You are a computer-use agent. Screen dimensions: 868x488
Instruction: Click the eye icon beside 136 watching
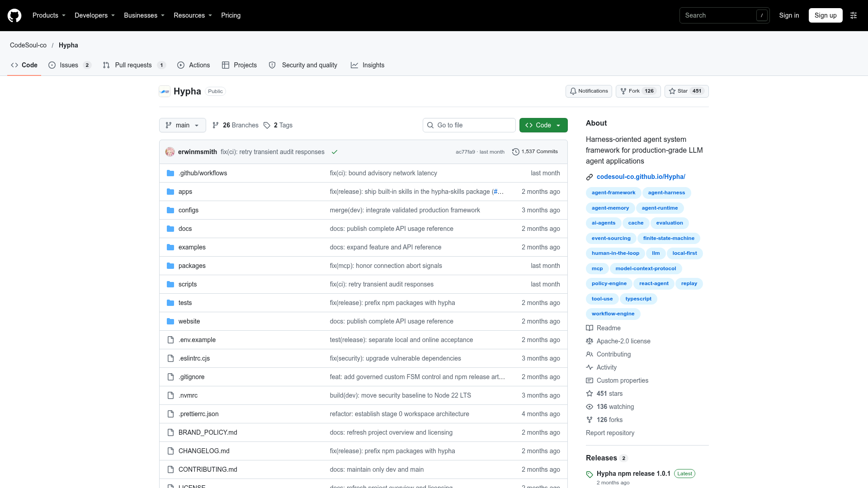pyautogui.click(x=590, y=407)
